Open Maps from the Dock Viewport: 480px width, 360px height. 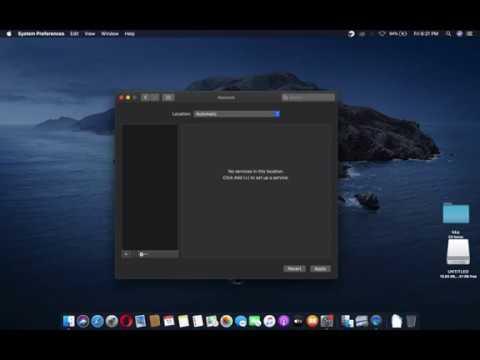pos(212,321)
